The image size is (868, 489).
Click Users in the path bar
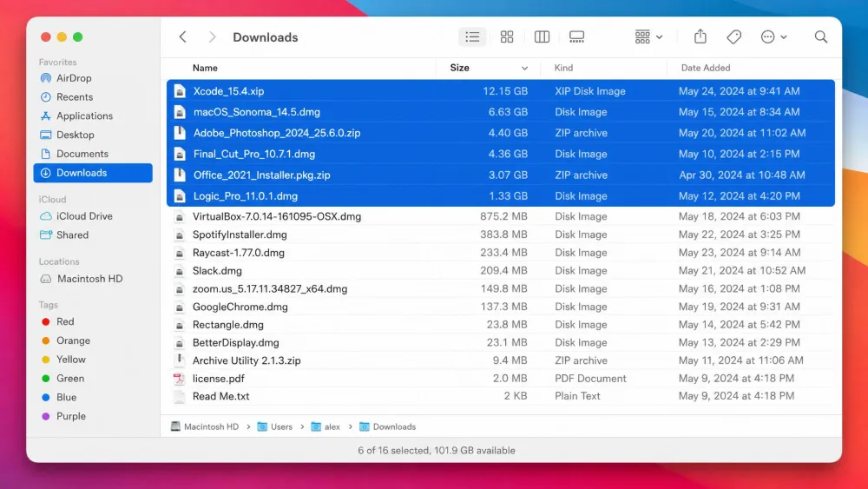tap(275, 427)
